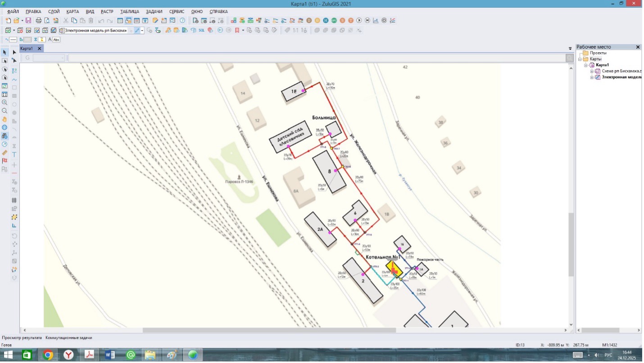Open the Help question mark icon

[182, 21]
